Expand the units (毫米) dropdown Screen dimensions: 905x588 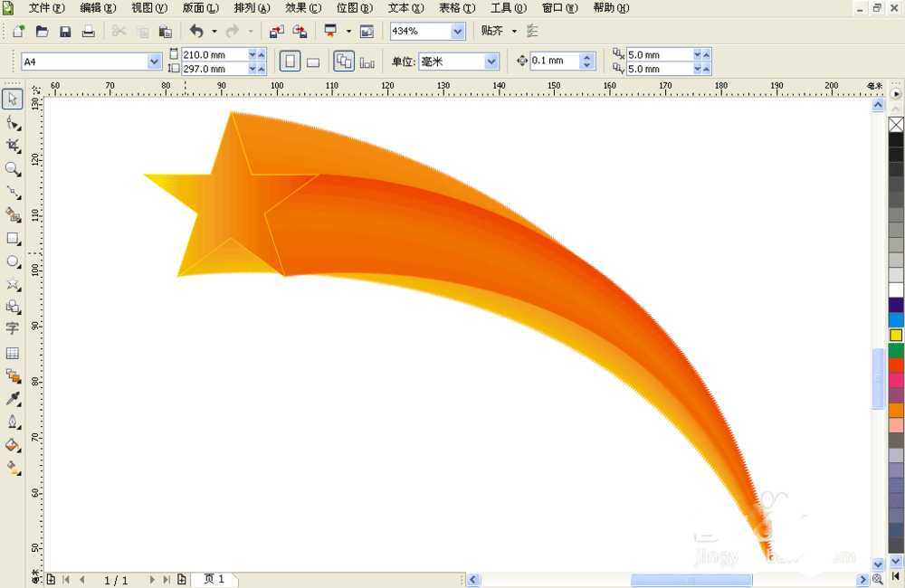(491, 62)
